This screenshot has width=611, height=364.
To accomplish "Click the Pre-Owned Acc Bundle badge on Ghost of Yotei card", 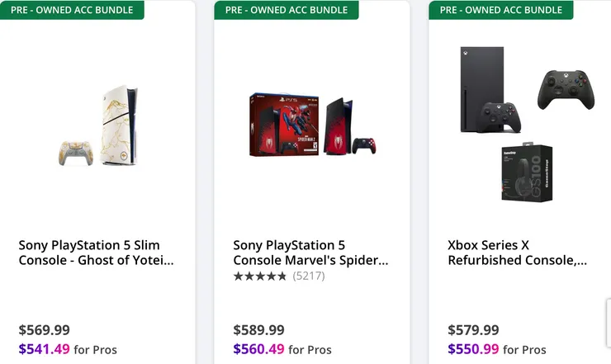I will [x=72, y=10].
